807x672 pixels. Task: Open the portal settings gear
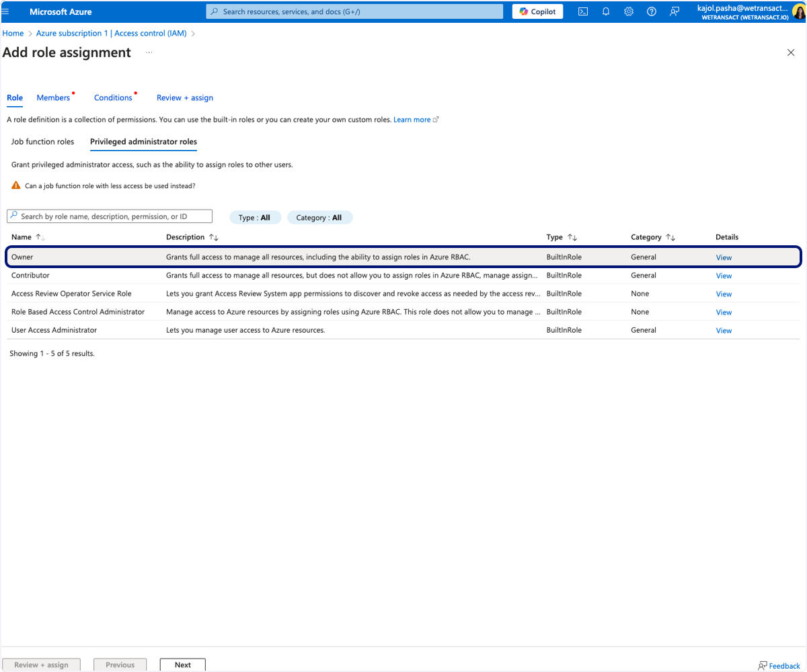point(629,11)
